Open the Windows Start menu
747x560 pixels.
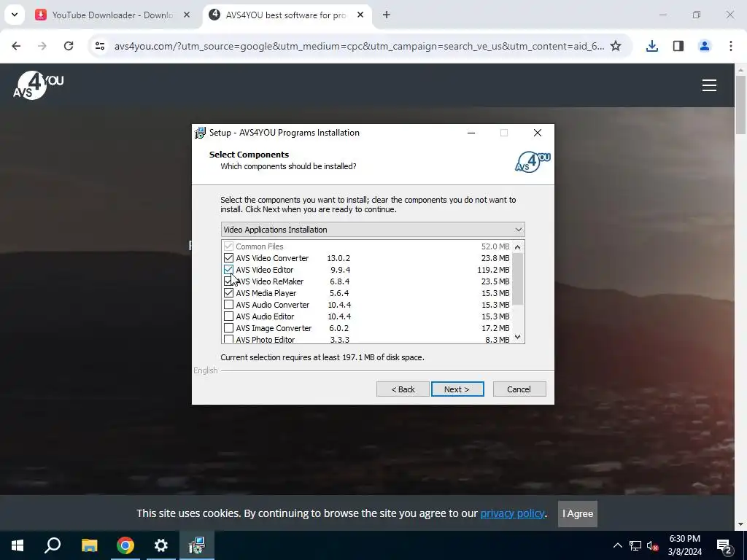[x=18, y=545]
